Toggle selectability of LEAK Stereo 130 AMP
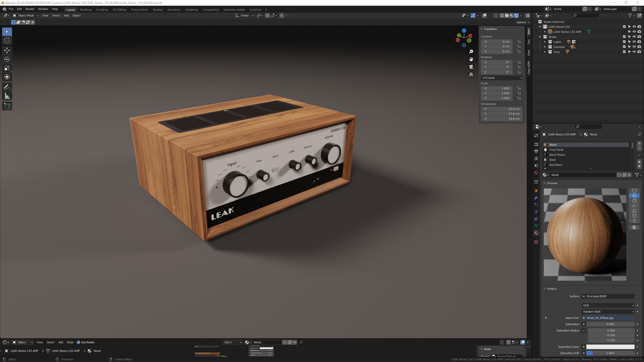 pyautogui.click(x=629, y=32)
